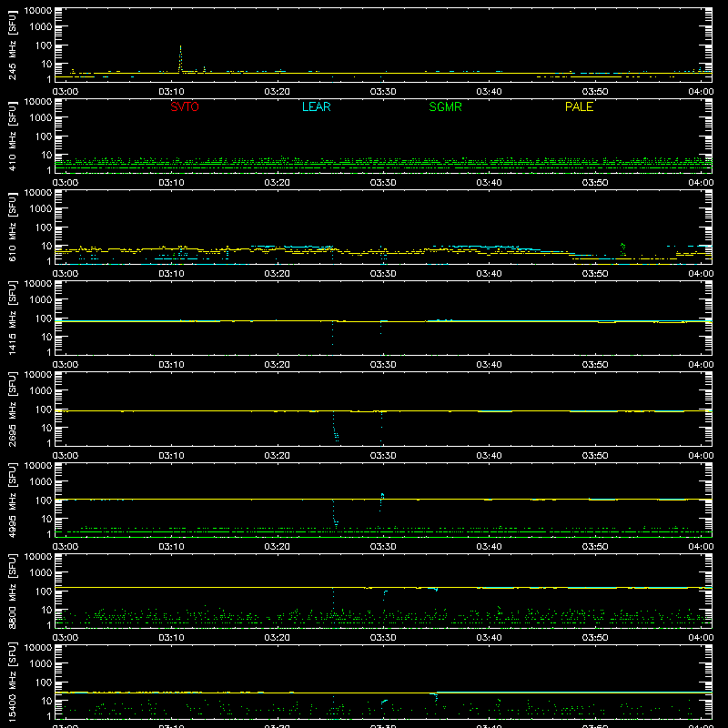This screenshot has height=728, width=728.
Task: Click the 03:40 time label under 4995 MHz plot
Action: (x=489, y=547)
